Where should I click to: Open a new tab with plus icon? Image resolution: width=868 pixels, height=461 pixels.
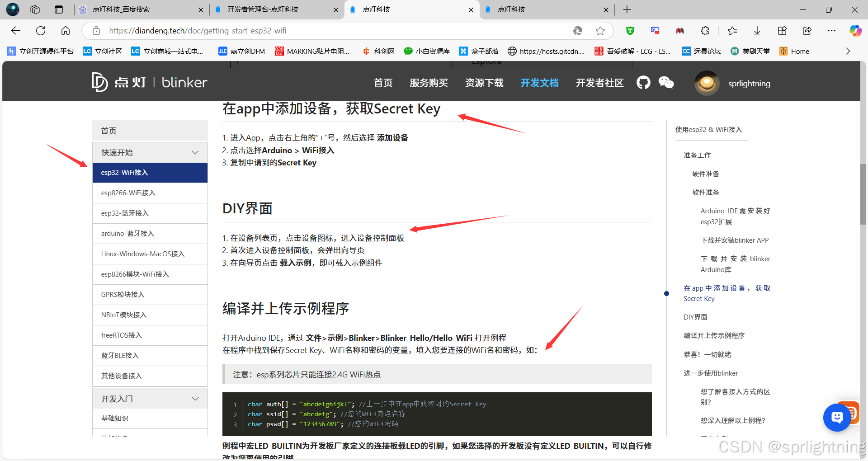[627, 9]
